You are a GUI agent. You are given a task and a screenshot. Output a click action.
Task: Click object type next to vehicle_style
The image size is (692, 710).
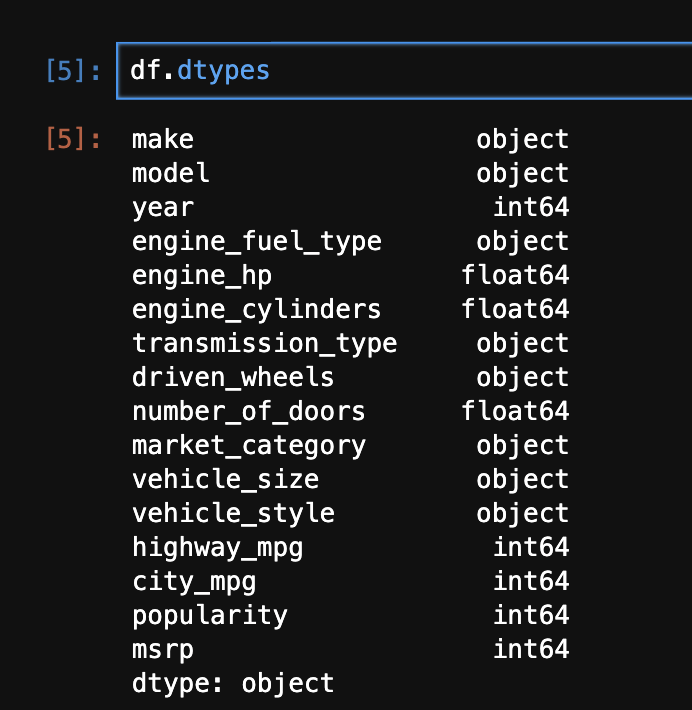(x=522, y=513)
